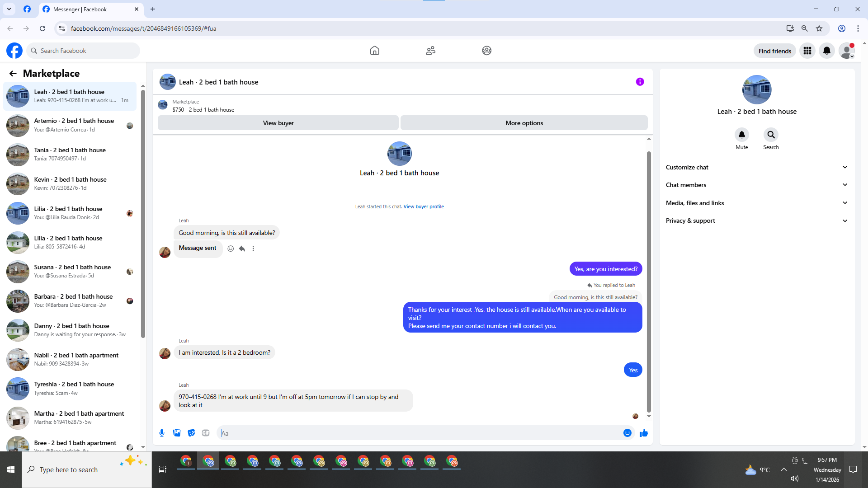
Task: Open the sticker picker icon
Action: (191, 433)
